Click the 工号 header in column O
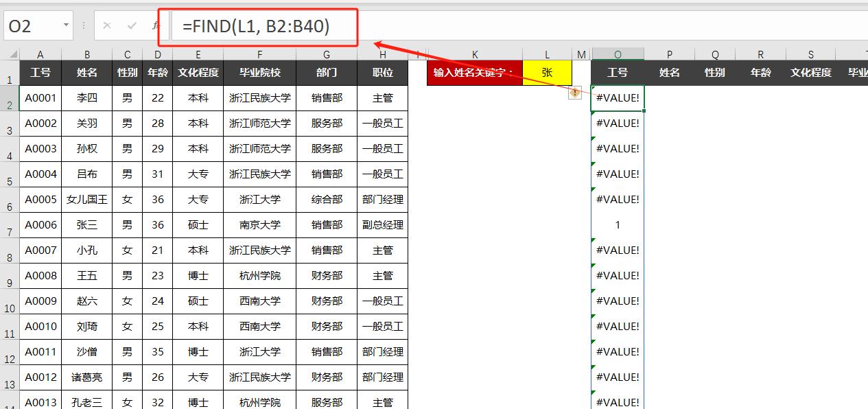Image resolution: width=868 pixels, height=409 pixels. 618,72
